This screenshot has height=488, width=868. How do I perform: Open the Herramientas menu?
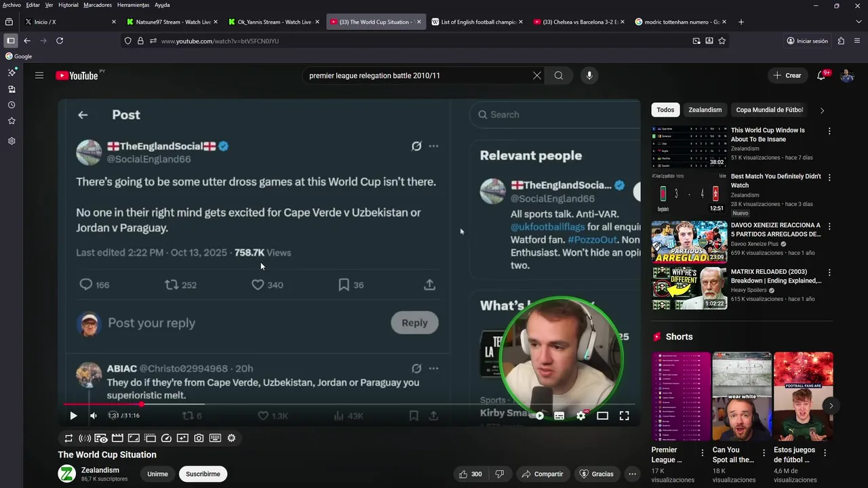click(x=133, y=5)
